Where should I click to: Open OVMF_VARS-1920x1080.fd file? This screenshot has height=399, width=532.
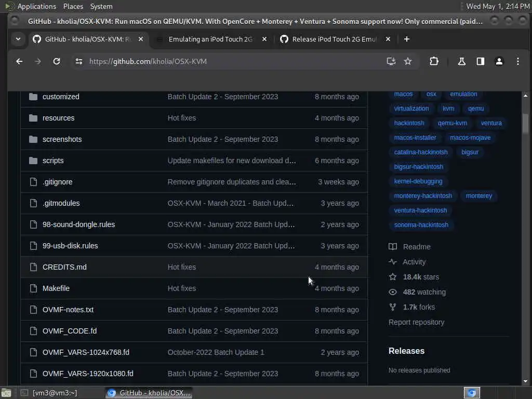(88, 374)
